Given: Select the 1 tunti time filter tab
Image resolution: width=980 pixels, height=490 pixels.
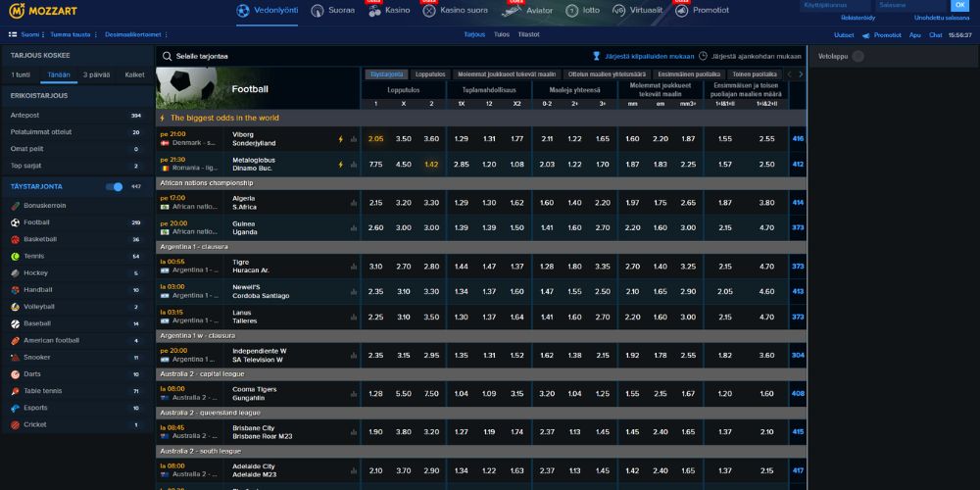Looking at the screenshot, I should point(21,75).
